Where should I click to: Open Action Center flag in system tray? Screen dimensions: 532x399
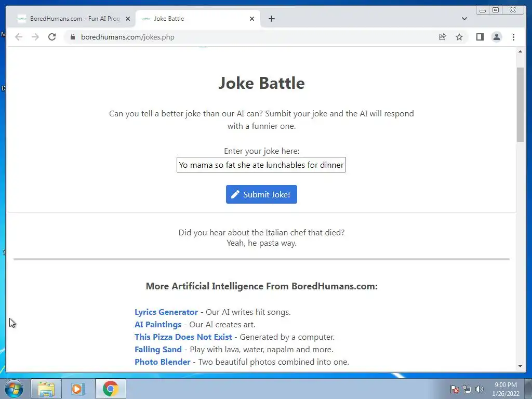pos(455,389)
